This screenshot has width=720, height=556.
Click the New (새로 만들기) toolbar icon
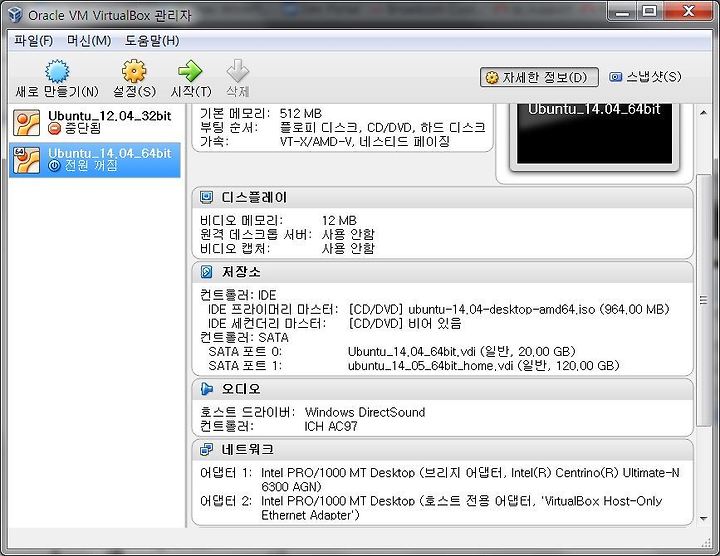point(57,71)
